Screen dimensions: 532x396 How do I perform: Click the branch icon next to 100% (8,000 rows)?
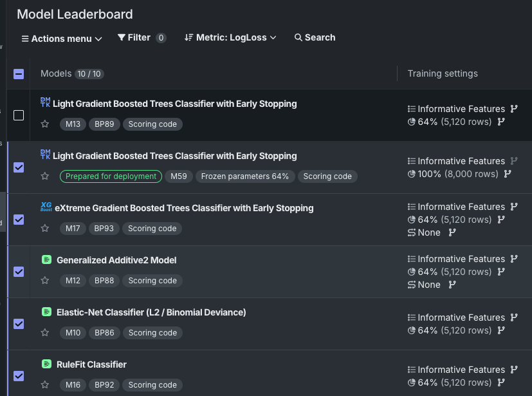click(x=508, y=174)
